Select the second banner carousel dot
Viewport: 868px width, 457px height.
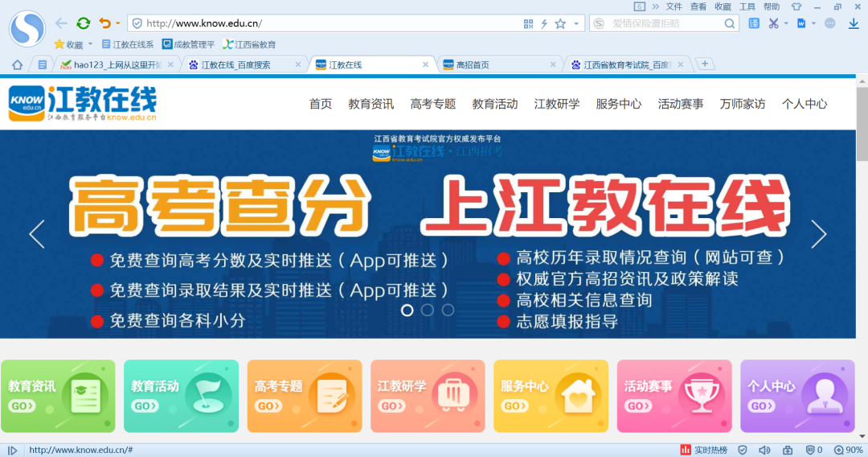tap(428, 311)
